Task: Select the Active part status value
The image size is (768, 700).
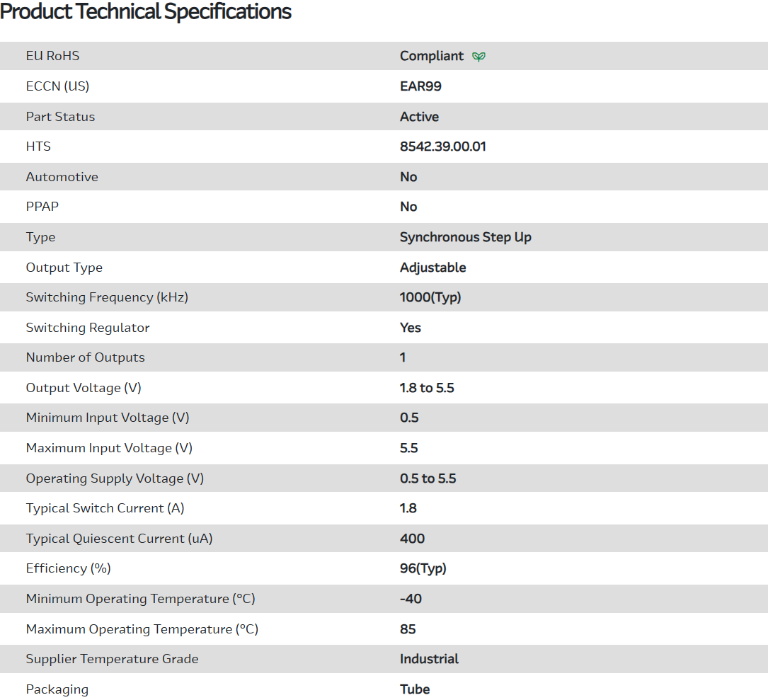Action: (x=419, y=117)
